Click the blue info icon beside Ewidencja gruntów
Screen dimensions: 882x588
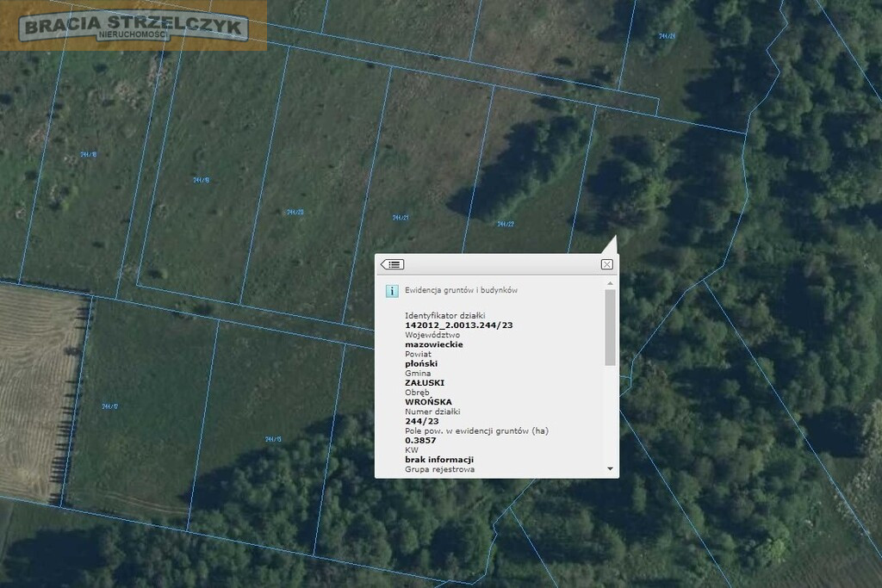(392, 291)
